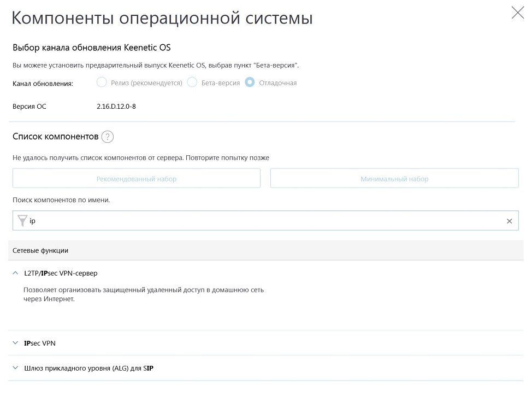Click the IPsec VPN component name
The image size is (532, 403).
pyautogui.click(x=40, y=343)
